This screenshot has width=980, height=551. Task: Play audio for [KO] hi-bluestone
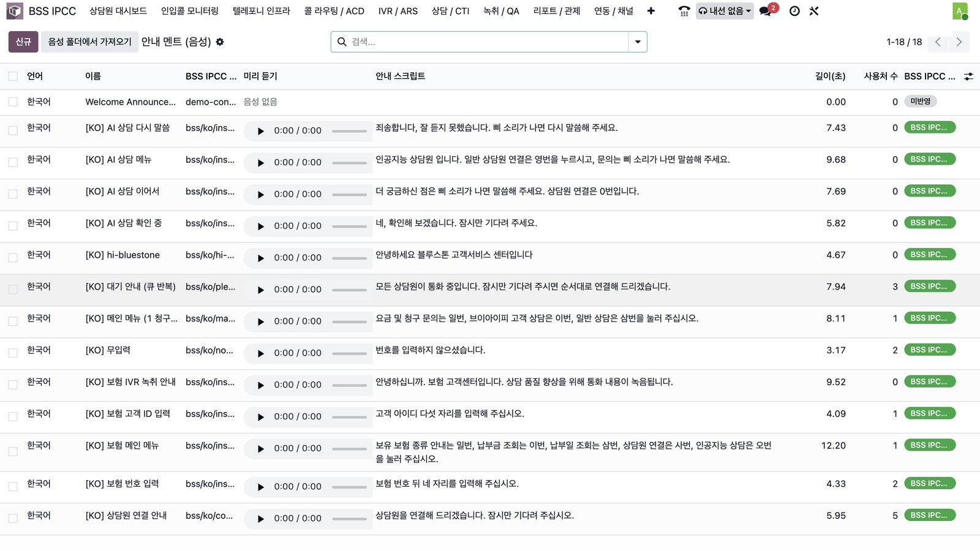[260, 258]
